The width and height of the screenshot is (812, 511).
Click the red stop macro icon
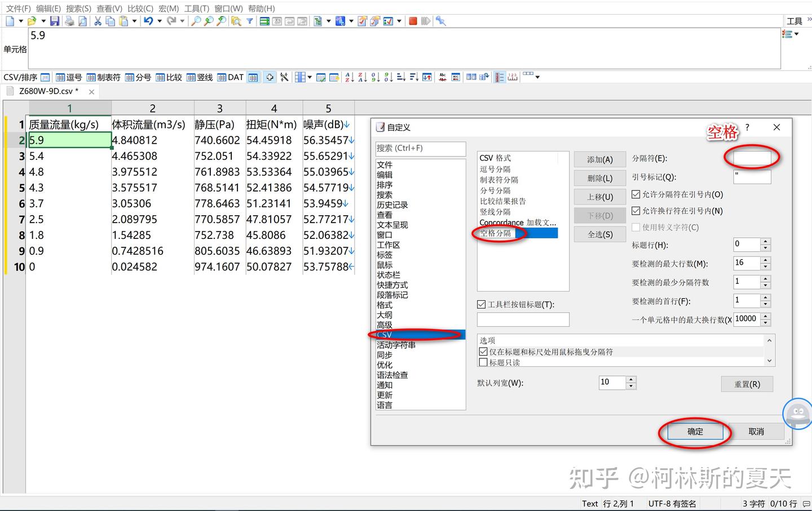coord(412,21)
